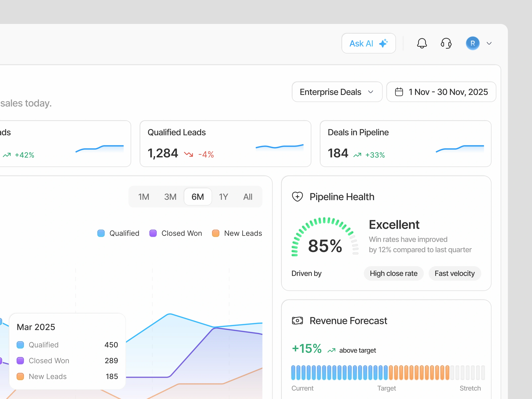Open the account menu chevron

coord(489,44)
